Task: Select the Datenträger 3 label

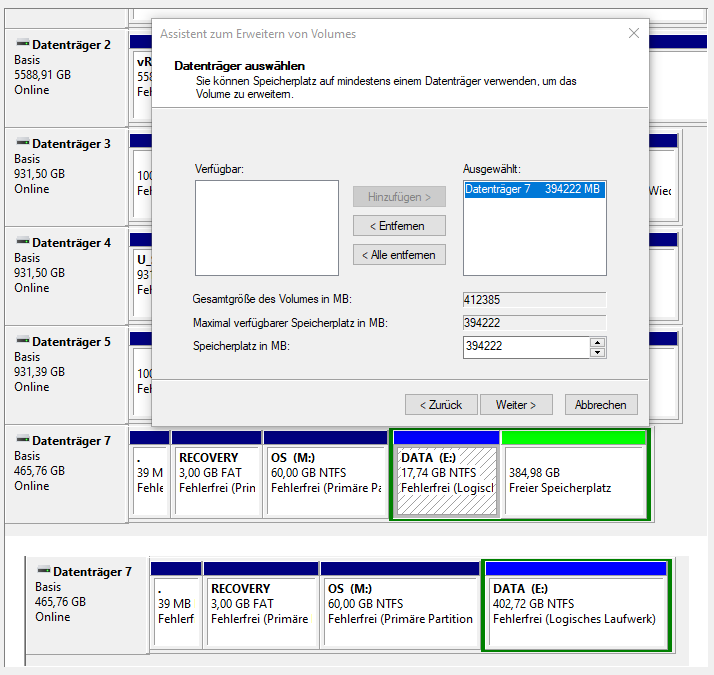Action: coord(71,143)
